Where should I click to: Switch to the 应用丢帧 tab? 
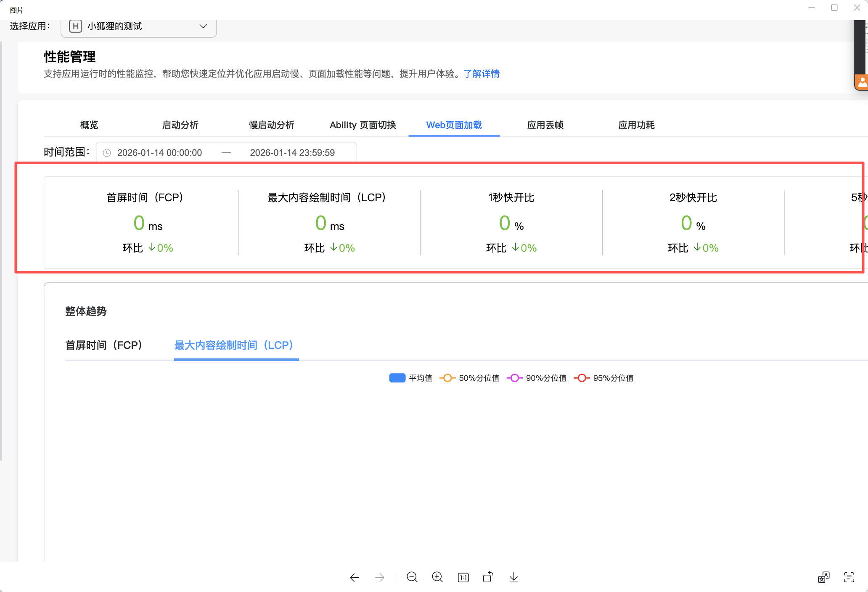(545, 125)
